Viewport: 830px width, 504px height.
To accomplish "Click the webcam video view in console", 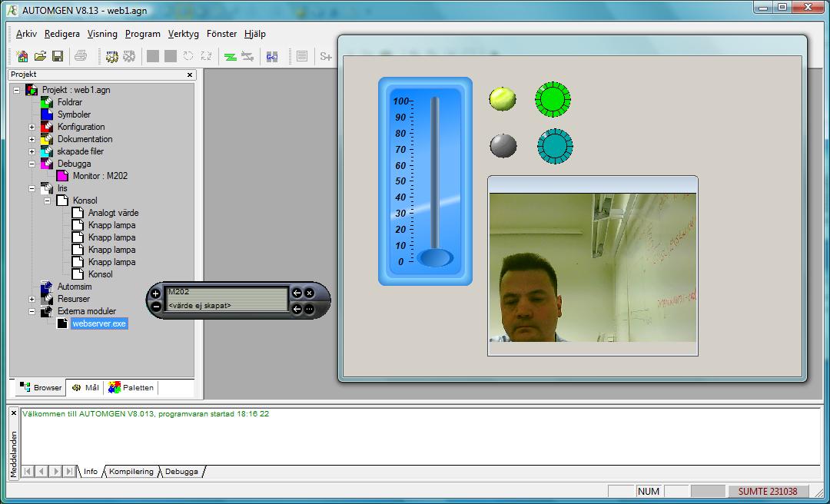I will [x=593, y=267].
